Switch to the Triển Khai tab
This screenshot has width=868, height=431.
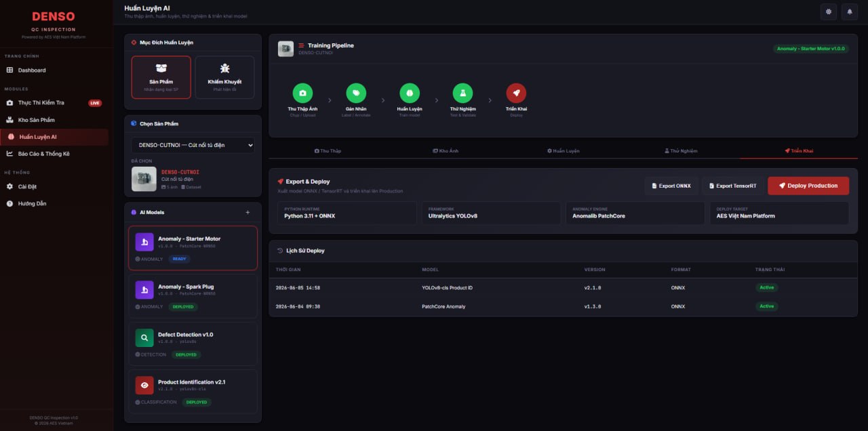(x=799, y=150)
